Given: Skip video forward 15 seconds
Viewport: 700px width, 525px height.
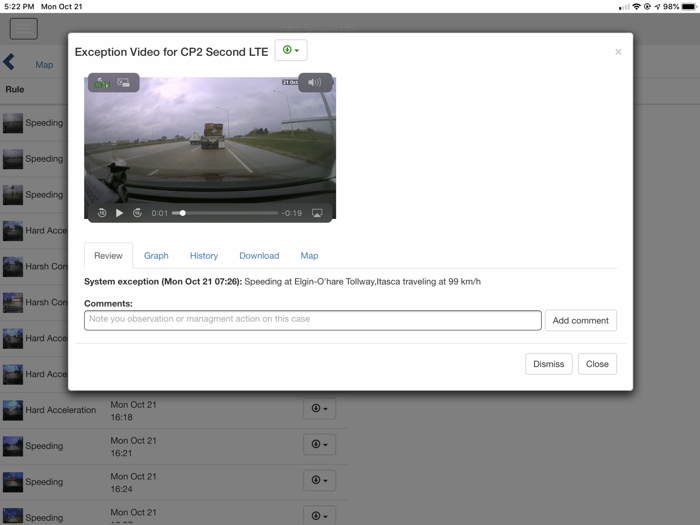Looking at the screenshot, I should point(138,213).
